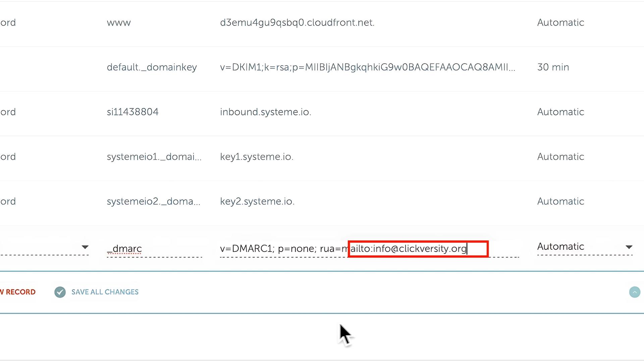Image resolution: width=644 pixels, height=362 pixels.
Task: Click the systemeio1._domai... host cell
Action: click(x=154, y=157)
